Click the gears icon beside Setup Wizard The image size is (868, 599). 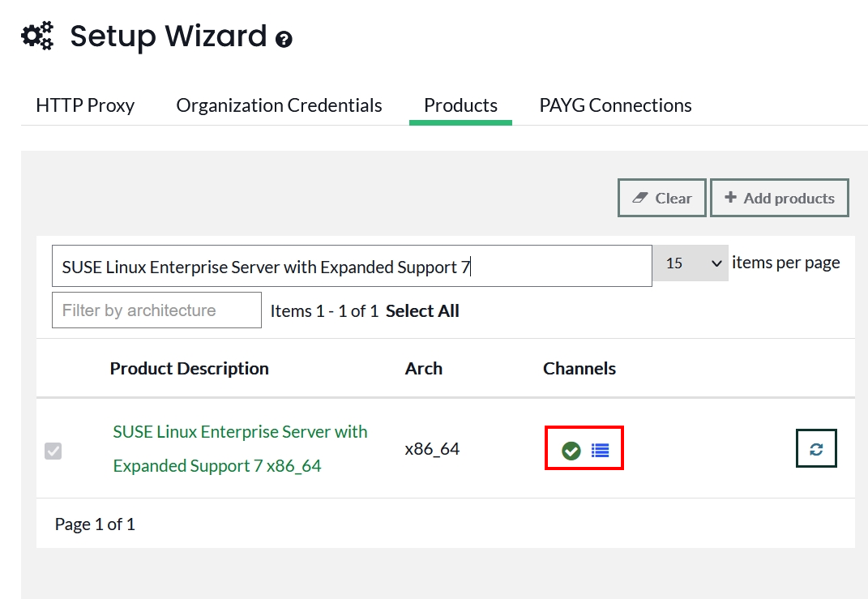(37, 36)
